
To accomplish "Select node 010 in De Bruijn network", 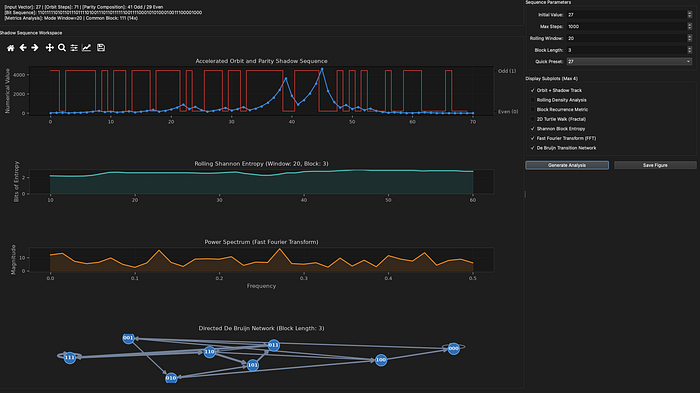I will click(x=171, y=378).
